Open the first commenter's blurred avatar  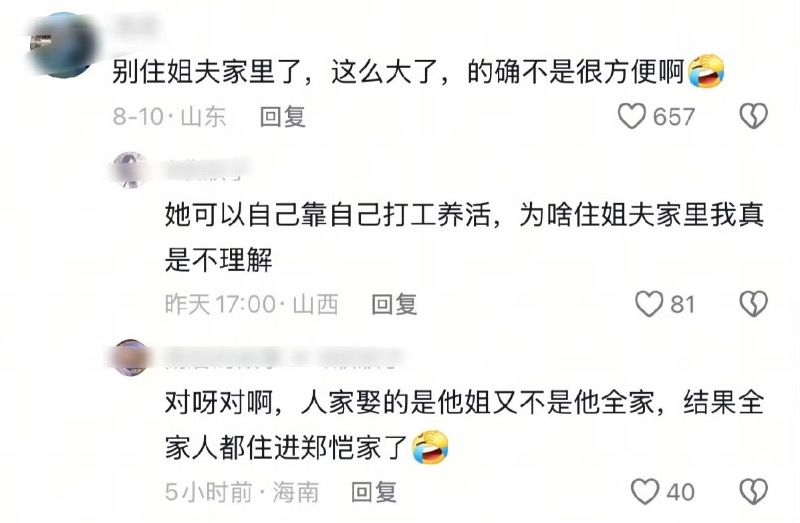click(x=62, y=45)
